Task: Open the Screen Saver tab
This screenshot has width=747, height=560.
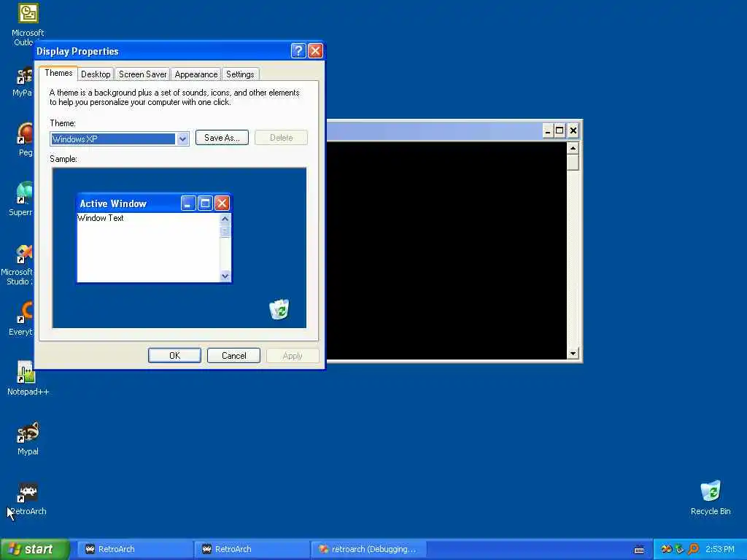Action: click(142, 74)
